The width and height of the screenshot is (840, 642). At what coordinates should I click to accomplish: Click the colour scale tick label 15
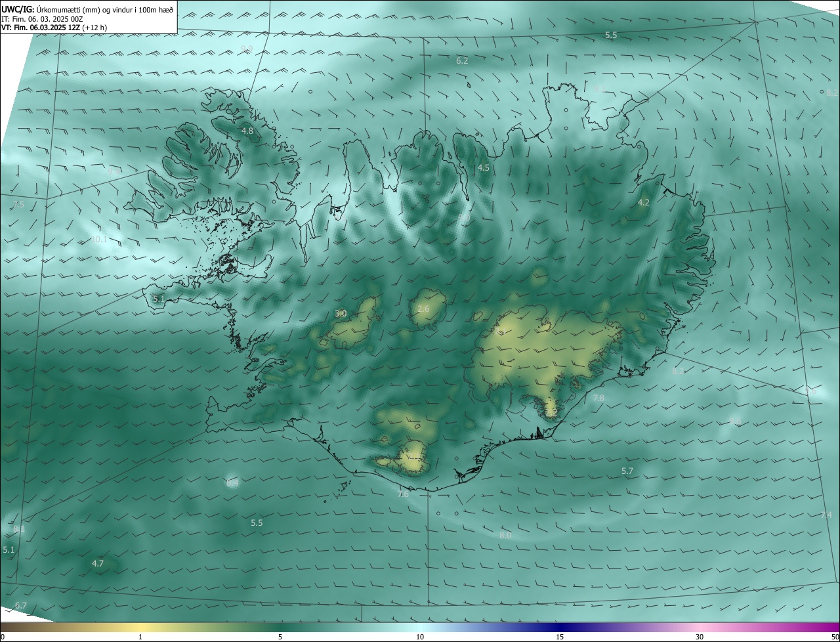click(x=560, y=637)
